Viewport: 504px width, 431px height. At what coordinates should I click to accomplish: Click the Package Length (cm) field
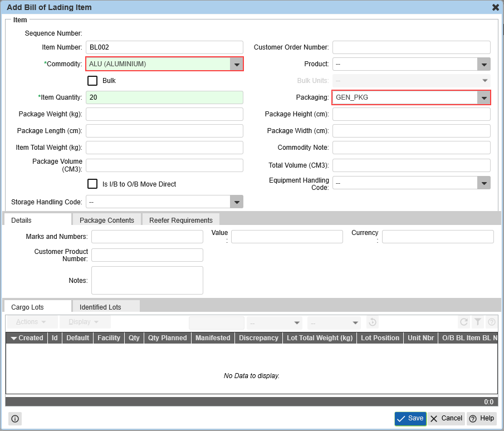164,131
